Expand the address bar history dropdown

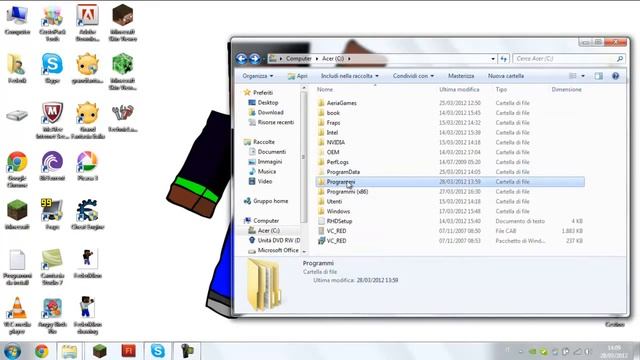click(493, 59)
